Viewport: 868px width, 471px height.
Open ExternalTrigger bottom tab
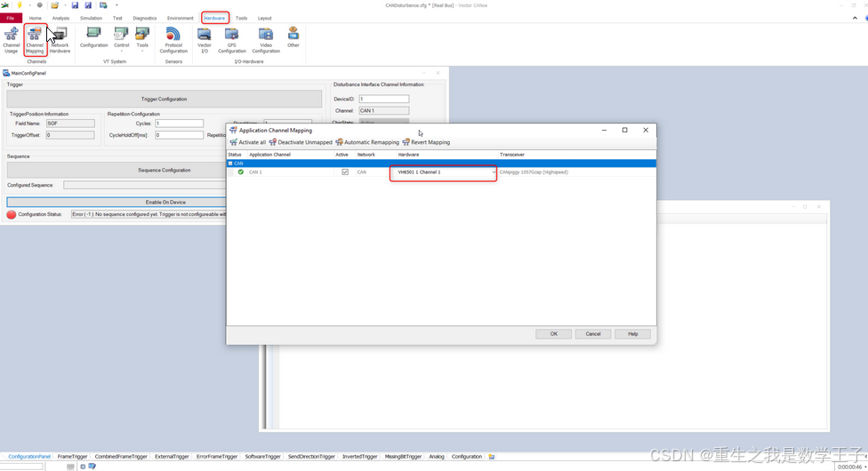(172, 457)
